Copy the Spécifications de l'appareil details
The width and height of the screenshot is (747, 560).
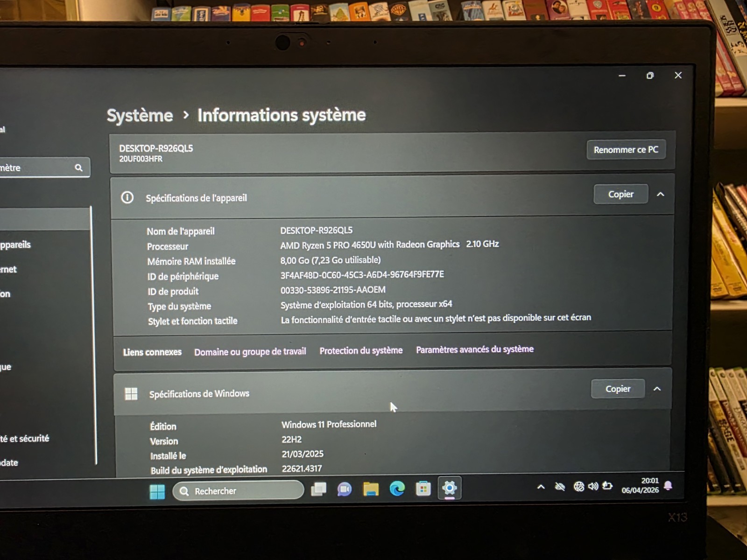pos(621,194)
